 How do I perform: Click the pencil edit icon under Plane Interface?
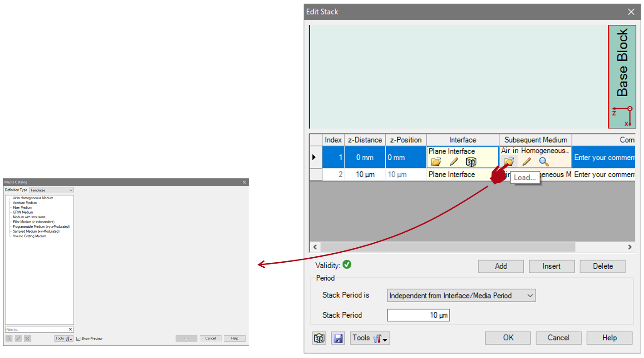[x=453, y=162]
